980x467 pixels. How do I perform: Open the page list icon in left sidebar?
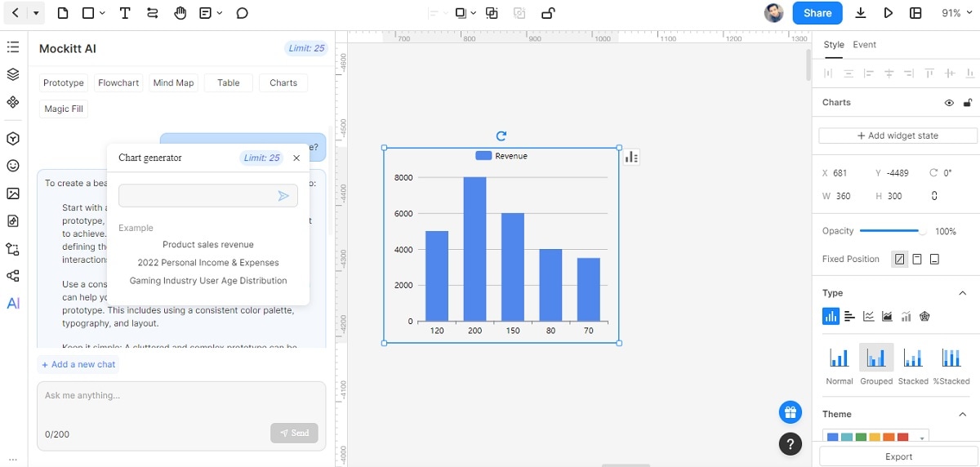12,47
